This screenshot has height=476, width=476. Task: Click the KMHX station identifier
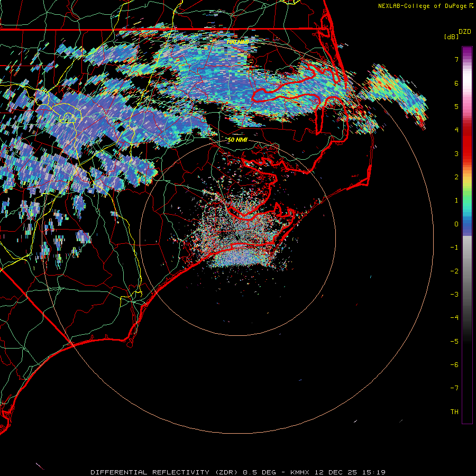(300, 472)
